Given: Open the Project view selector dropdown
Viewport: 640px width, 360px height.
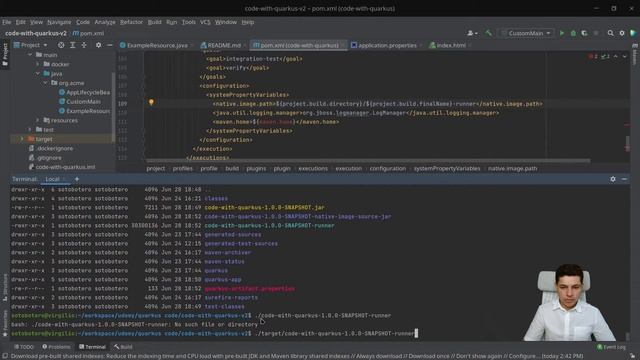Looking at the screenshot, I should click(31, 45).
